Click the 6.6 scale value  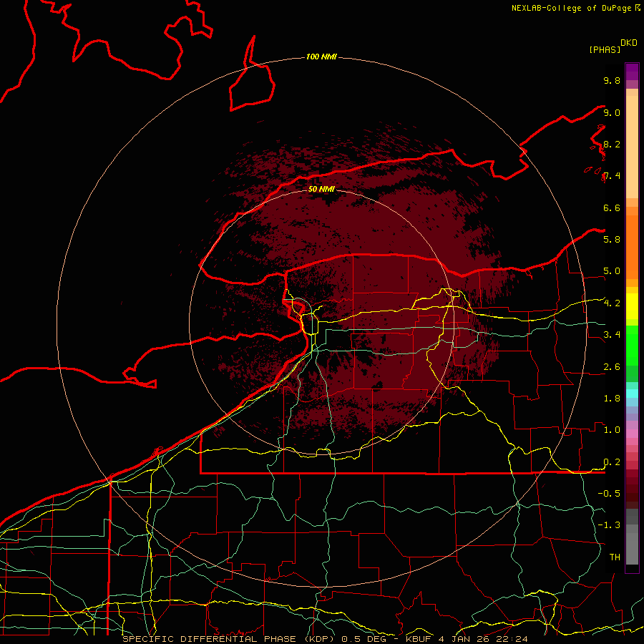tap(612, 208)
